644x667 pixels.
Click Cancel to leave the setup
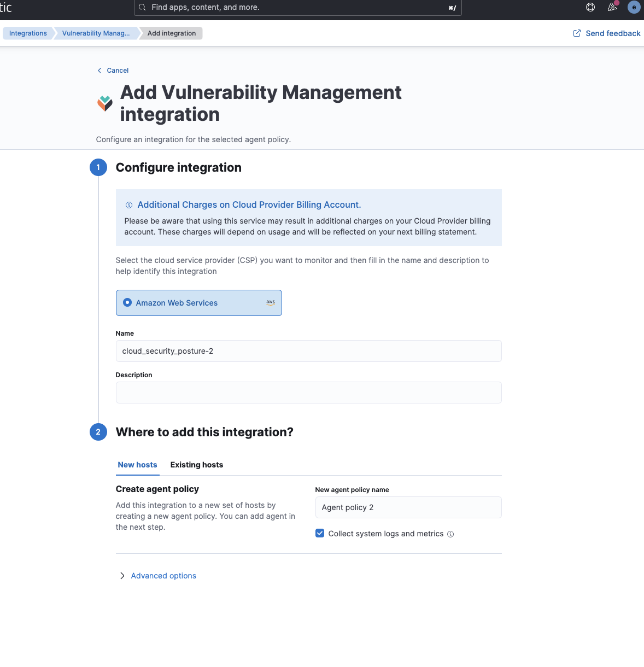114,70
